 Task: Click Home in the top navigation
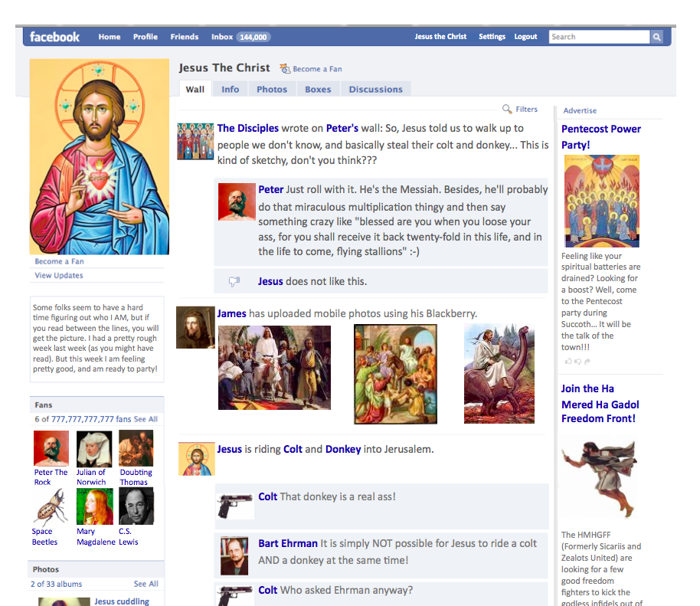click(110, 37)
